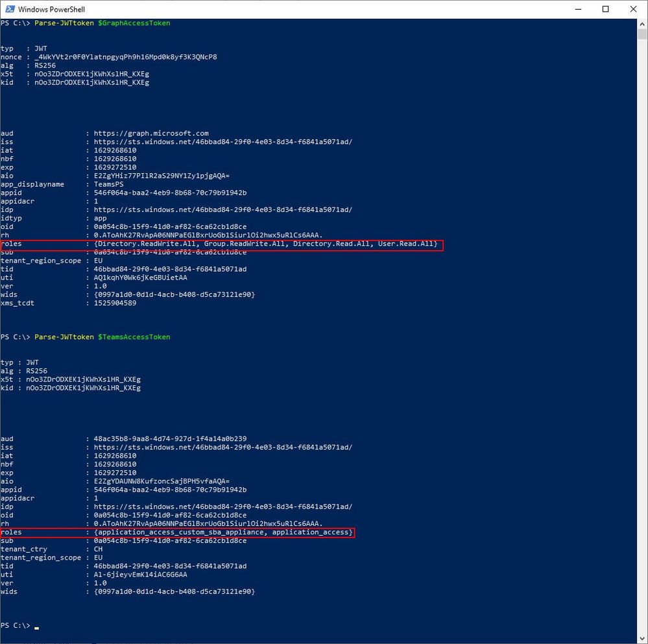
Task: Click the "Parse-JWTtoken $GraphAccessToken" command line
Action: pyautogui.click(x=102, y=23)
